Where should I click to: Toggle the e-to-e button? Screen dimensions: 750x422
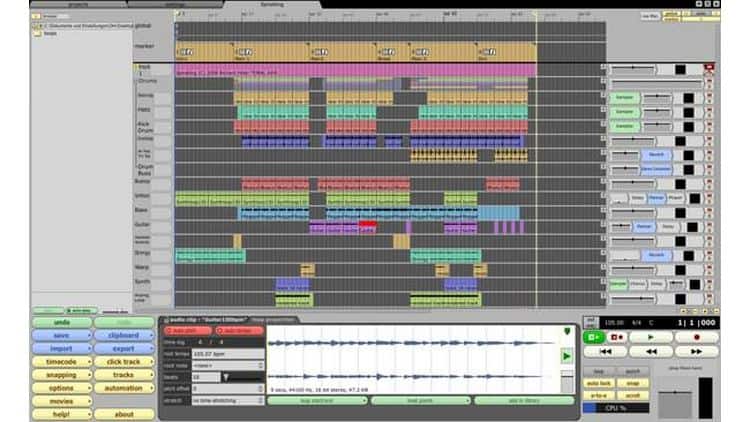tap(599, 396)
